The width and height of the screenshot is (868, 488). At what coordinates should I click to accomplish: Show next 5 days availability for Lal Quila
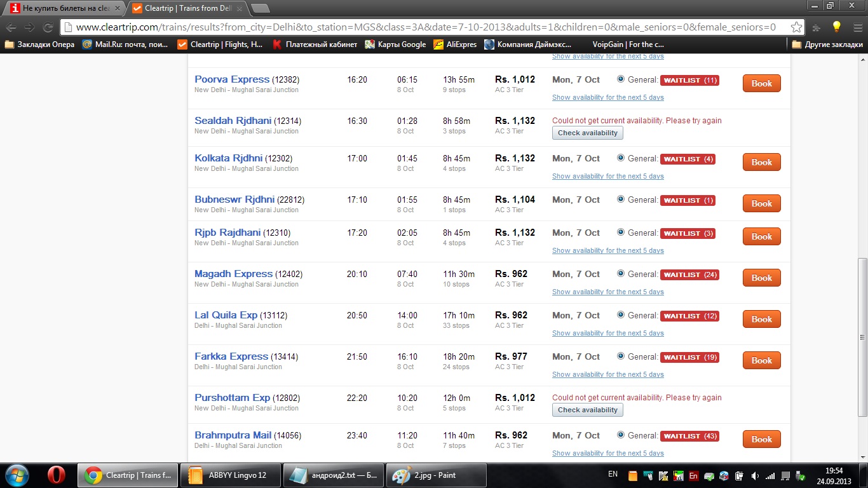coord(607,333)
